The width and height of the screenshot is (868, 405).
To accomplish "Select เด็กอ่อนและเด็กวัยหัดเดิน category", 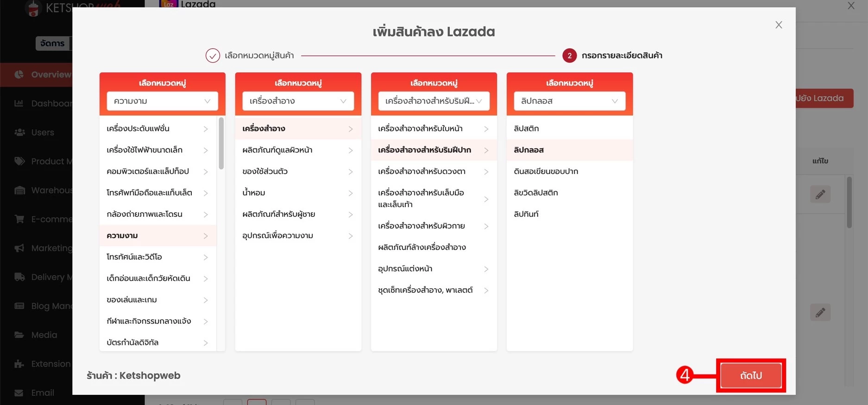I will [x=157, y=278].
